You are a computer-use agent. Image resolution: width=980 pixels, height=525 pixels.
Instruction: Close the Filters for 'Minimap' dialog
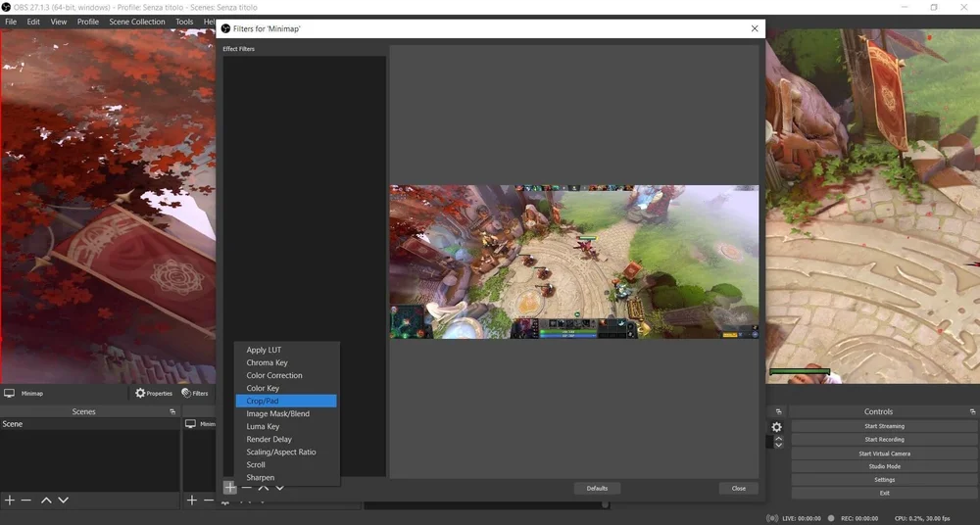755,28
